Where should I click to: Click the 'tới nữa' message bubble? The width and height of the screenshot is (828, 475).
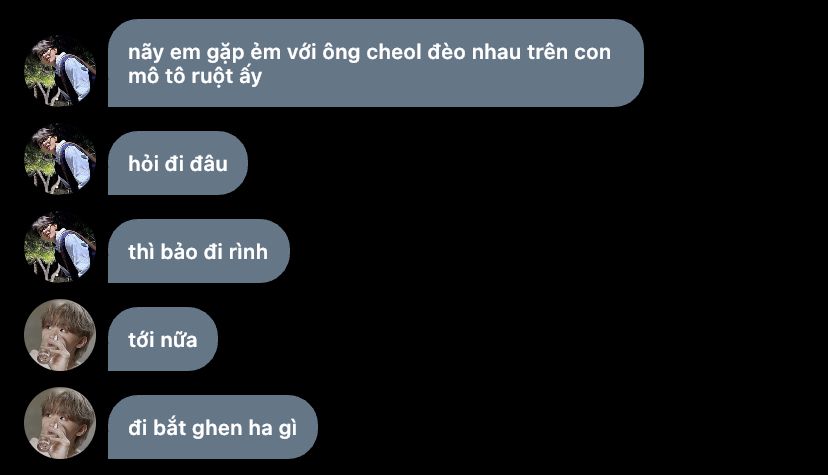click(163, 339)
